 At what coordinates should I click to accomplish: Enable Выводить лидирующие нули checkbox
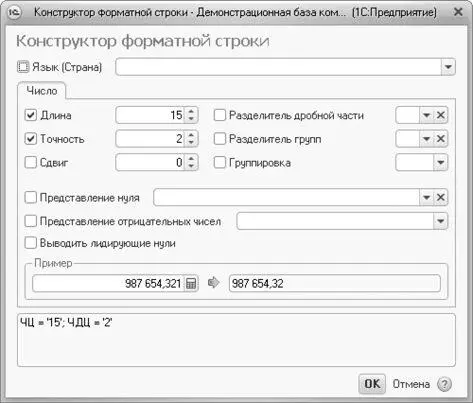pos(31,243)
